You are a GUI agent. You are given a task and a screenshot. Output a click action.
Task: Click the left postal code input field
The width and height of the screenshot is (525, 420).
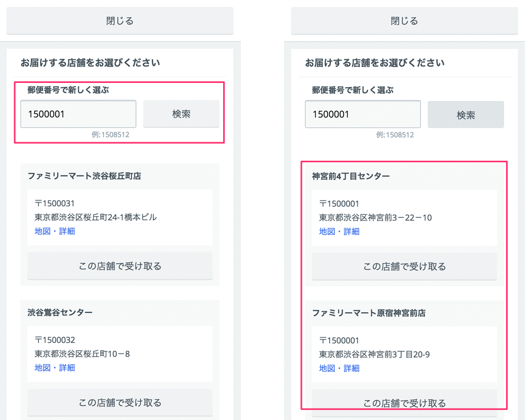pyautogui.click(x=78, y=113)
